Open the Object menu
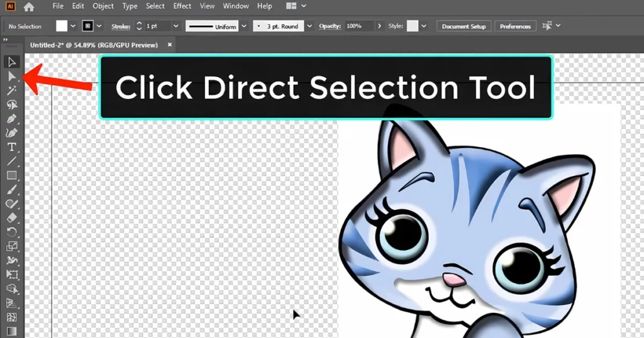Viewport: 644px width, 338px height. pyautogui.click(x=103, y=6)
